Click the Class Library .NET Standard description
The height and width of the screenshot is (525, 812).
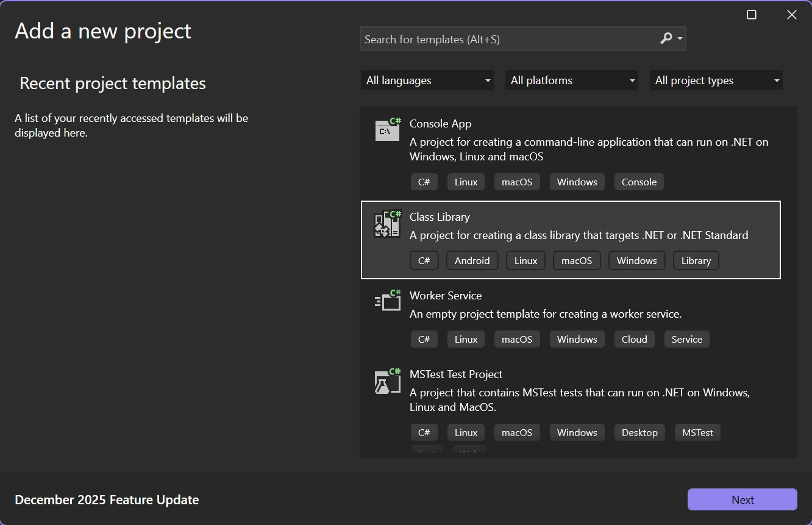[579, 235]
